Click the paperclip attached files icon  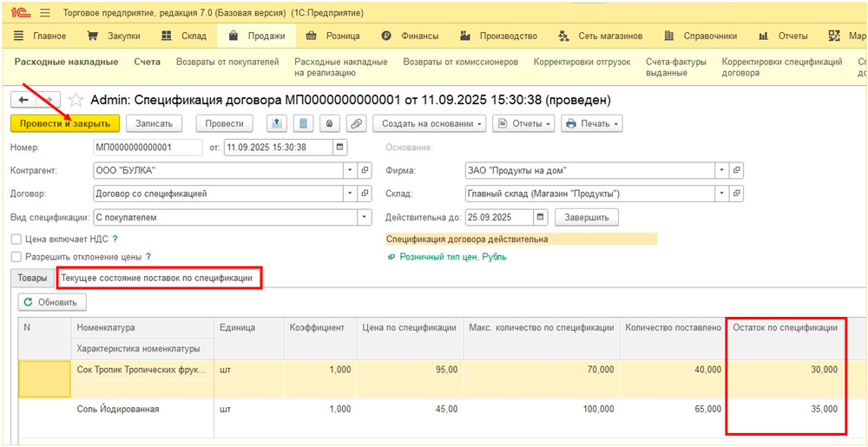pyautogui.click(x=357, y=124)
